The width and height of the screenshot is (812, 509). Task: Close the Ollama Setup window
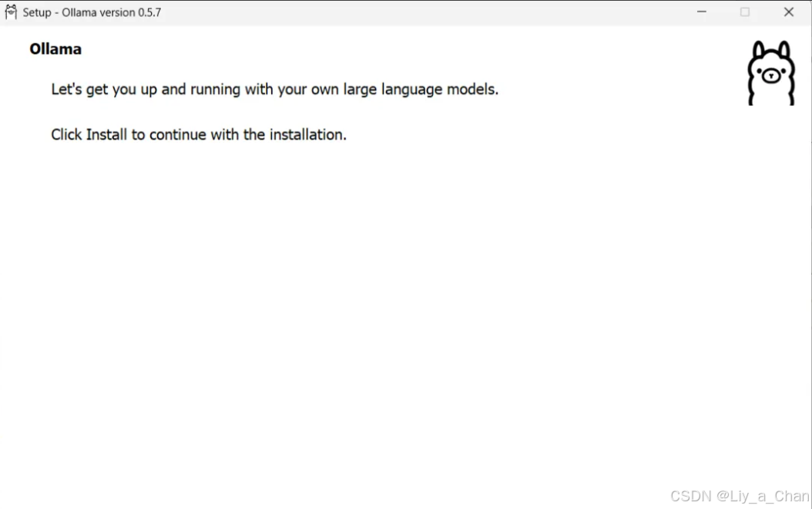pyautogui.click(x=788, y=12)
